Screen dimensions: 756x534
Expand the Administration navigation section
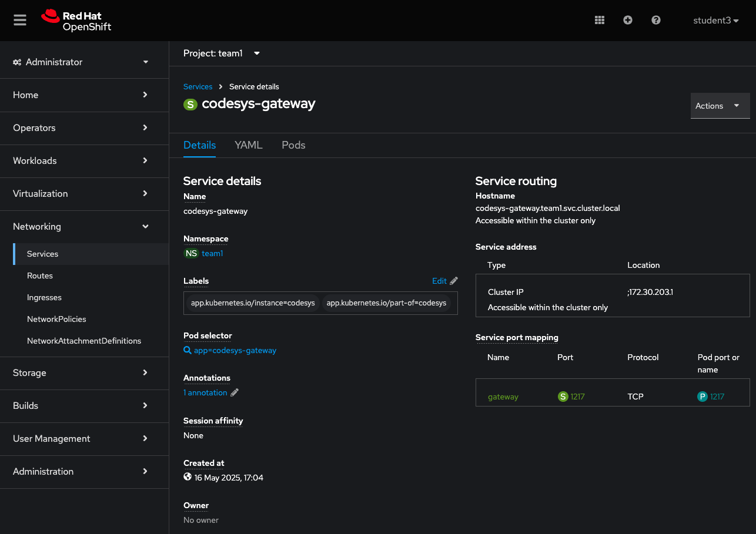(84, 471)
